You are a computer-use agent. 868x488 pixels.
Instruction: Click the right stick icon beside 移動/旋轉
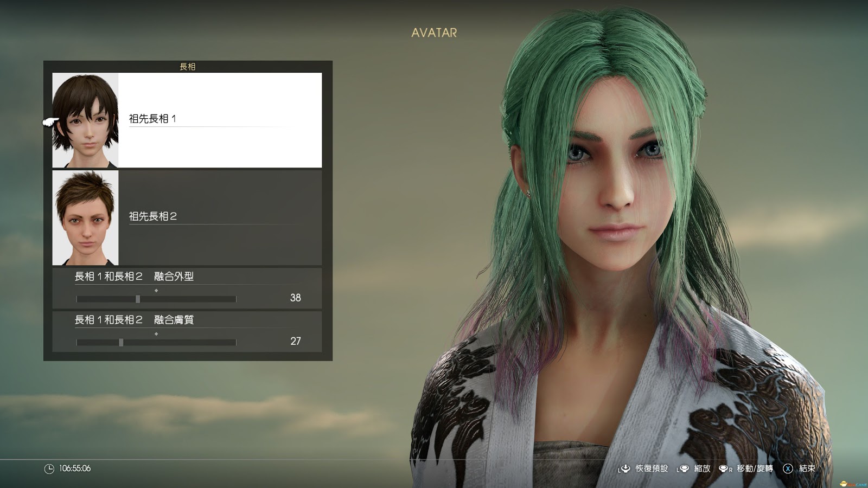pyautogui.click(x=725, y=468)
